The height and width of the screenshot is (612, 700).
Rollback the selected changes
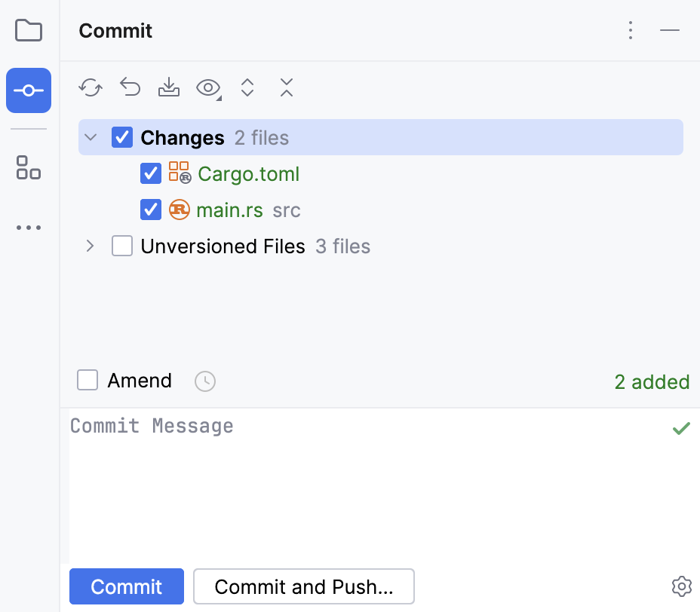tap(130, 87)
